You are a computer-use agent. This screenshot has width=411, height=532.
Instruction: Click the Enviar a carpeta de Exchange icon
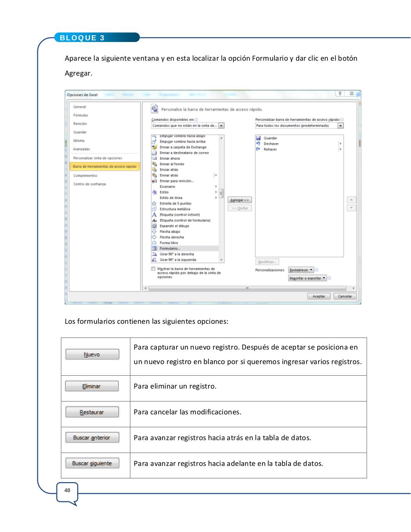[154, 147]
